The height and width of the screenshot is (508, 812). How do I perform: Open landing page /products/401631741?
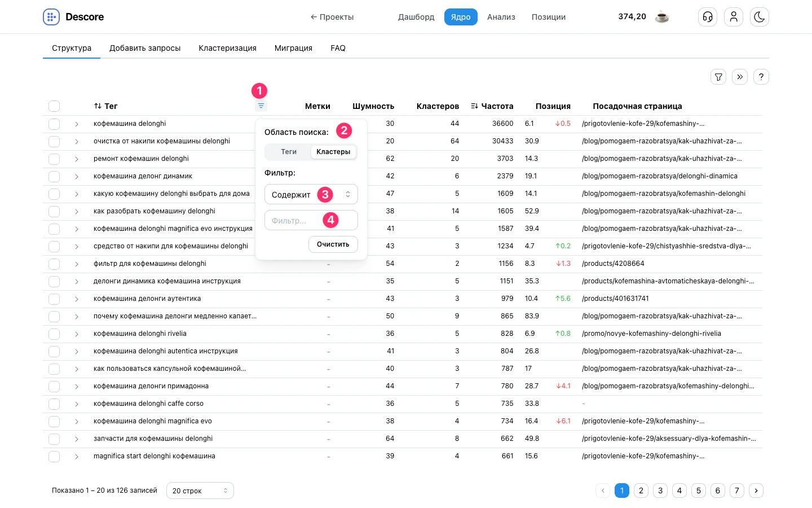(615, 299)
